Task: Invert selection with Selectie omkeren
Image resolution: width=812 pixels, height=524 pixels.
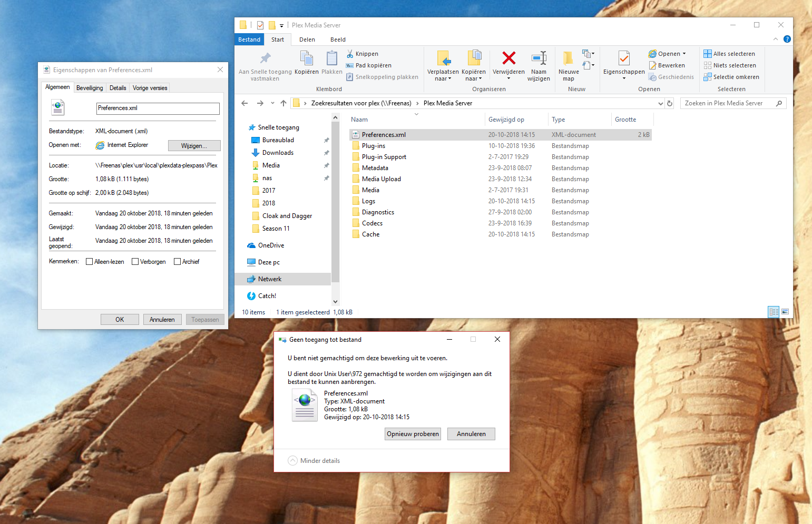Action: 731,77
